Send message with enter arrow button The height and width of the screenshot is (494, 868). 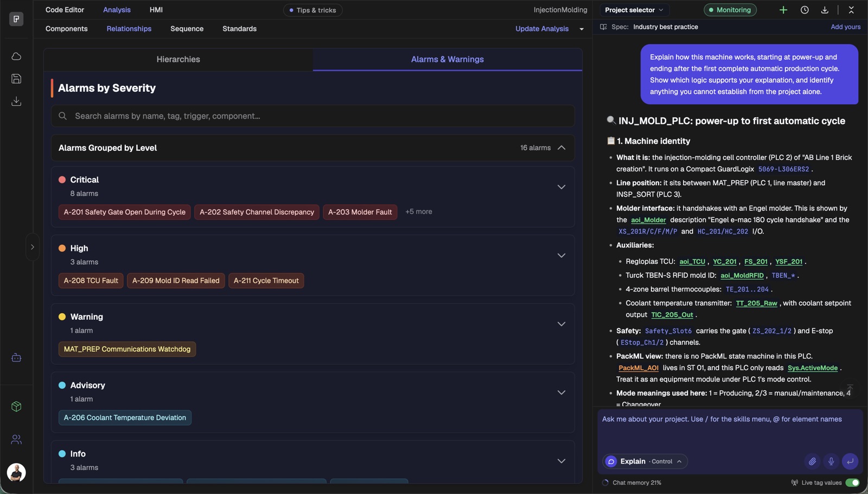pos(850,461)
